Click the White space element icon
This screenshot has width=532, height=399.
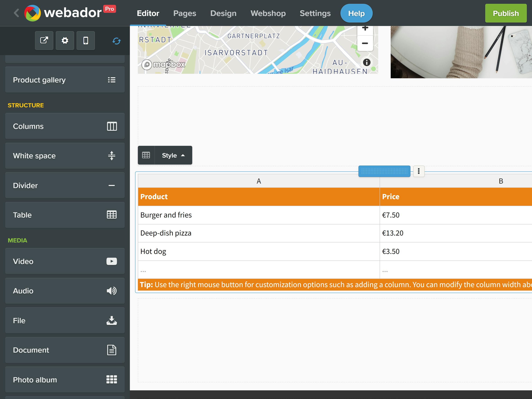112,156
